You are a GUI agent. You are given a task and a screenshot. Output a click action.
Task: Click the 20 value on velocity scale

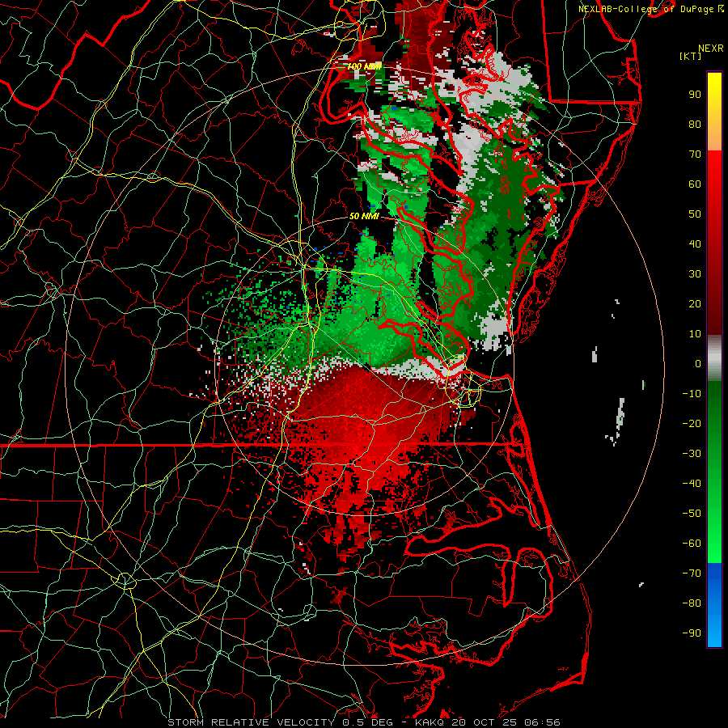click(695, 304)
